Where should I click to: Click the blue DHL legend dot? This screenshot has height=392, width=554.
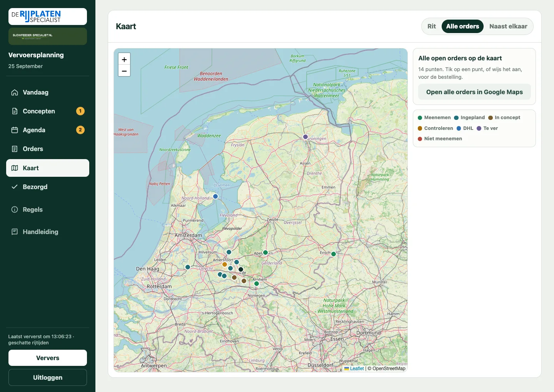coord(459,128)
